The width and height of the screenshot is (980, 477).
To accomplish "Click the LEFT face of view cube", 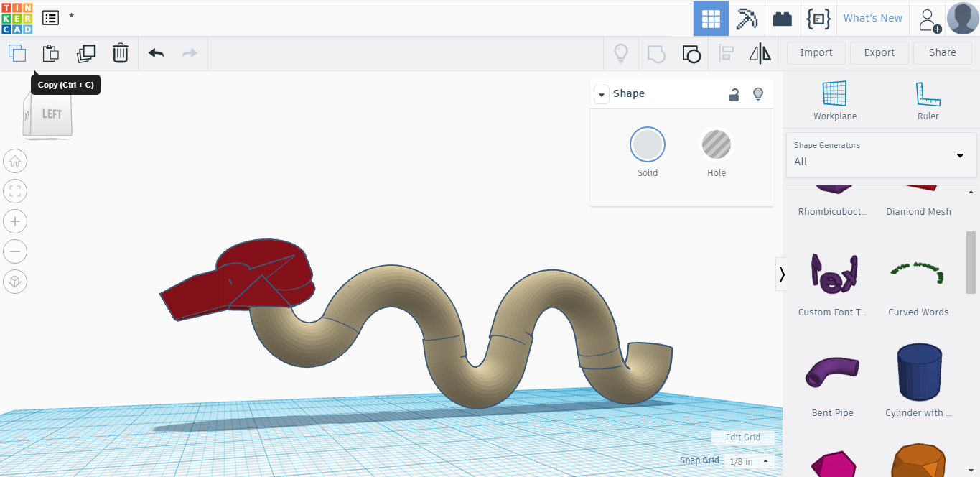I will [x=52, y=114].
